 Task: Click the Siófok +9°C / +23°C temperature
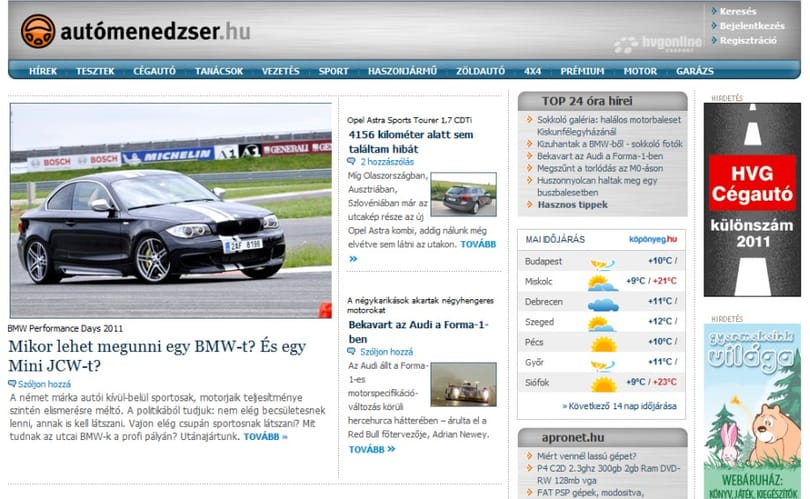point(651,382)
